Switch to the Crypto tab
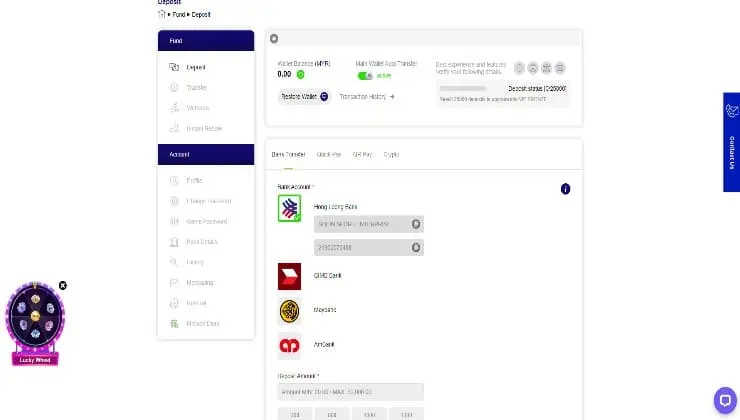Screen dimensions: 740x420 (391, 154)
